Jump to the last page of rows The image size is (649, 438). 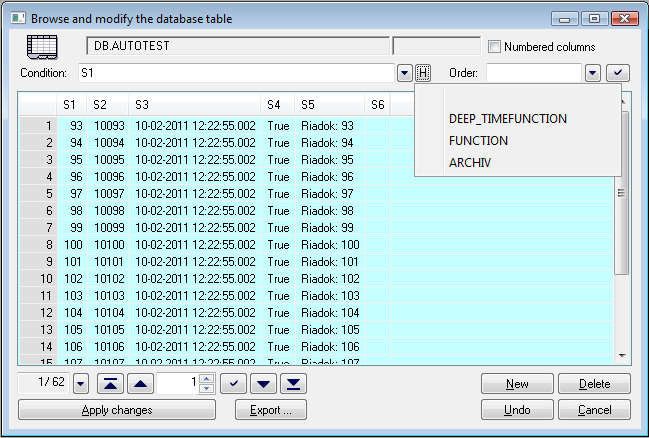[x=294, y=384]
